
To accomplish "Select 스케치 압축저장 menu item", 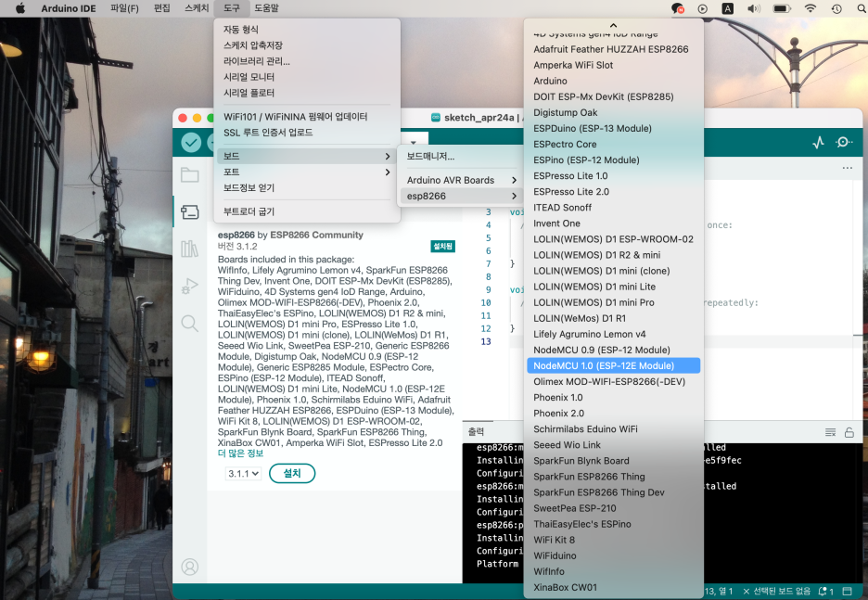I will 307,45.
